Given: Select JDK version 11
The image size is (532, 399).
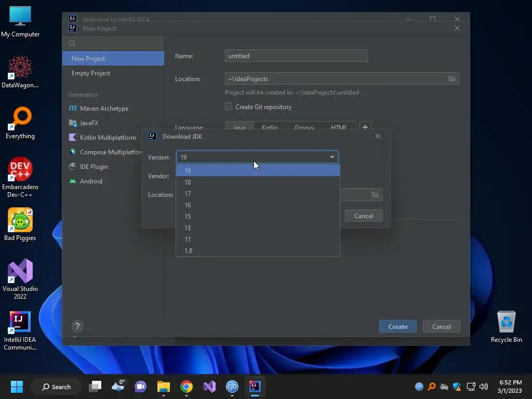Looking at the screenshot, I should (x=258, y=239).
